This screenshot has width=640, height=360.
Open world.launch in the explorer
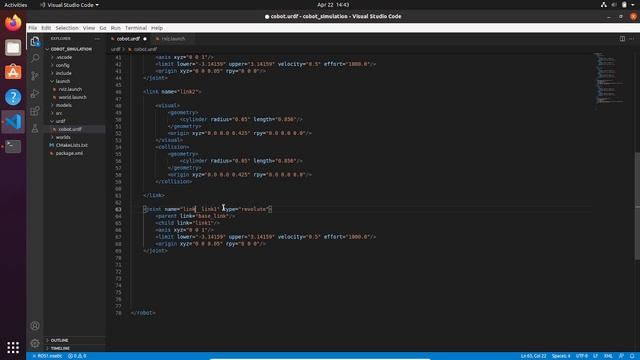[72, 97]
